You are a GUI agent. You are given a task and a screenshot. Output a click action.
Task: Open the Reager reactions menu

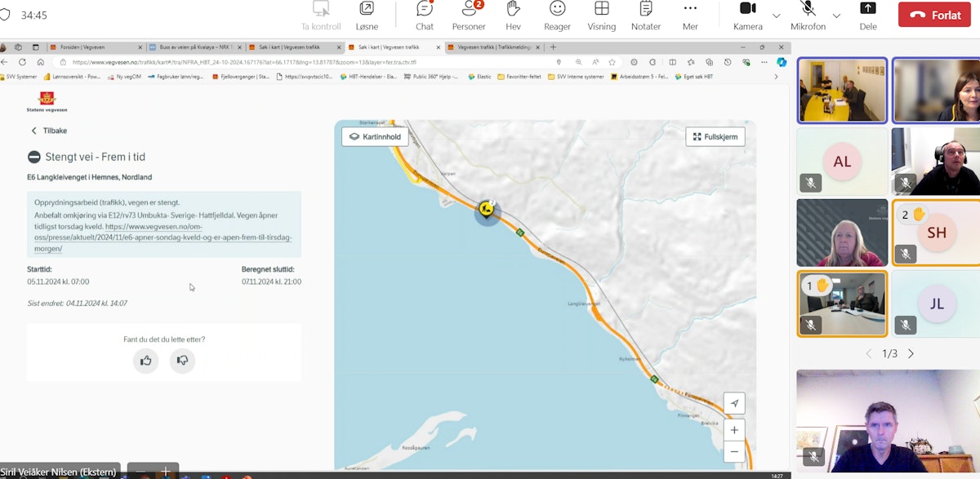pyautogui.click(x=557, y=15)
